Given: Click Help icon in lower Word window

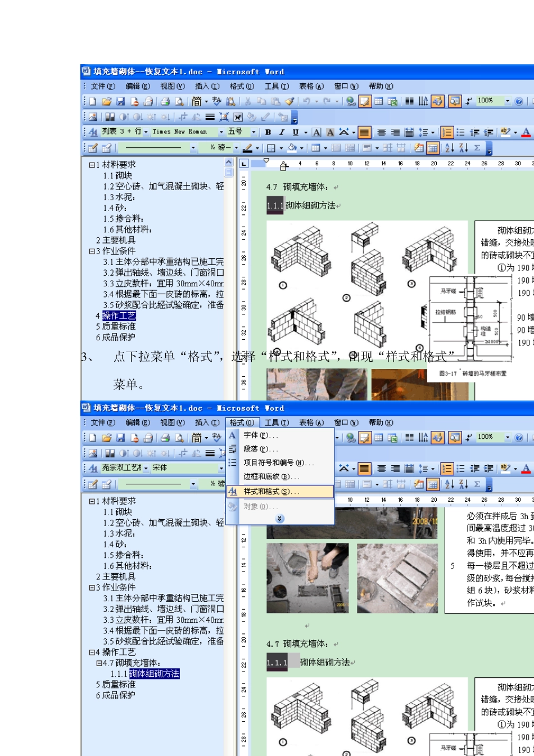Looking at the screenshot, I should 519,438.
